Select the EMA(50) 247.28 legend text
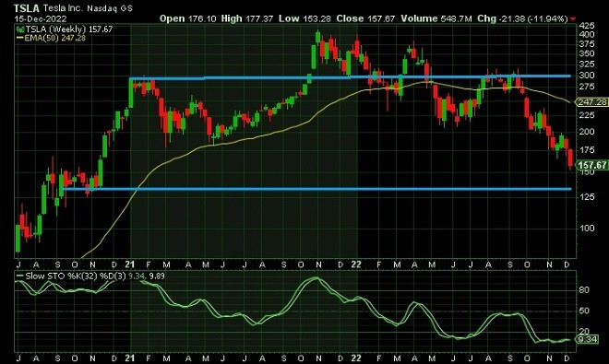 tap(54, 38)
